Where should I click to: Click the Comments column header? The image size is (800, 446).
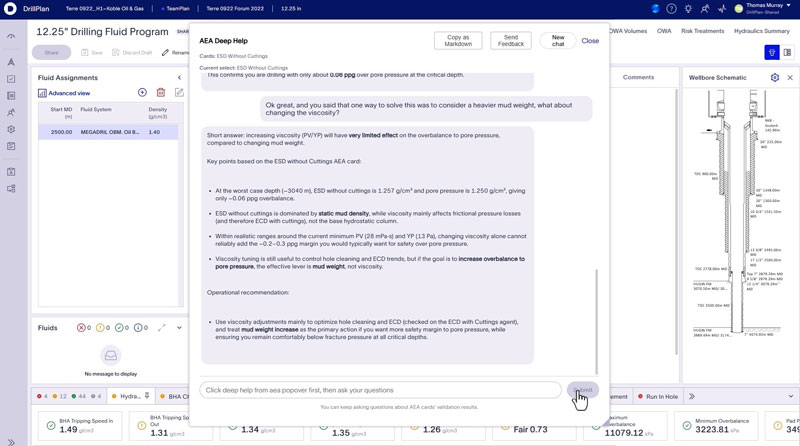pos(638,78)
